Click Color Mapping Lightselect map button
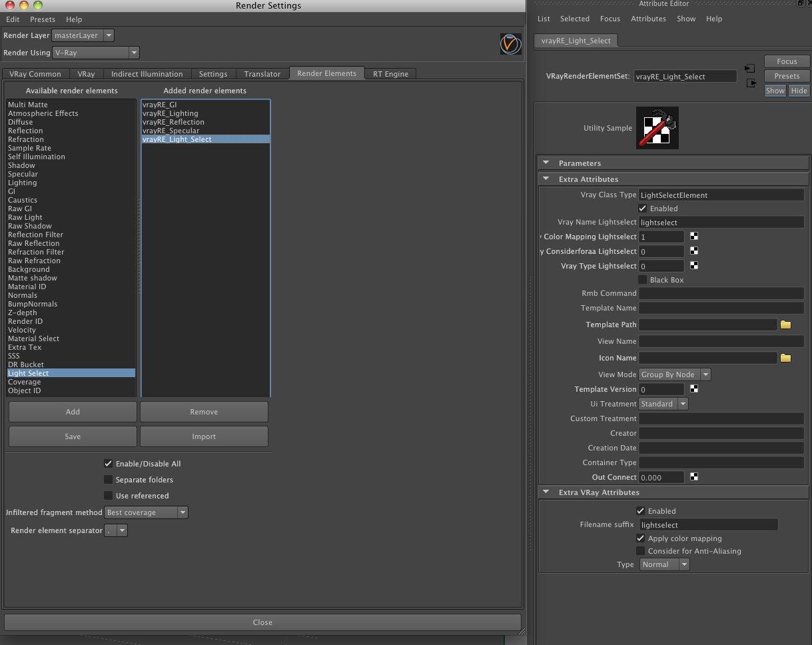812x645 pixels. 693,237
